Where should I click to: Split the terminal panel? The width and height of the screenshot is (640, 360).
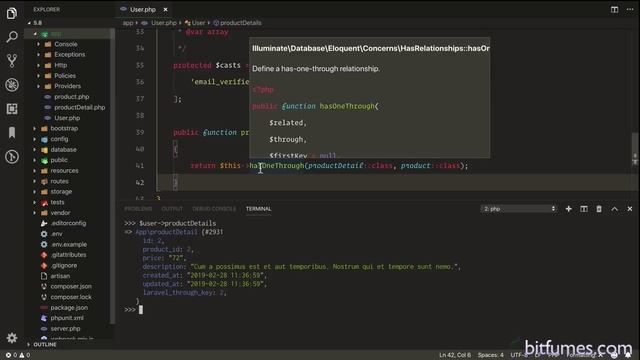point(584,209)
